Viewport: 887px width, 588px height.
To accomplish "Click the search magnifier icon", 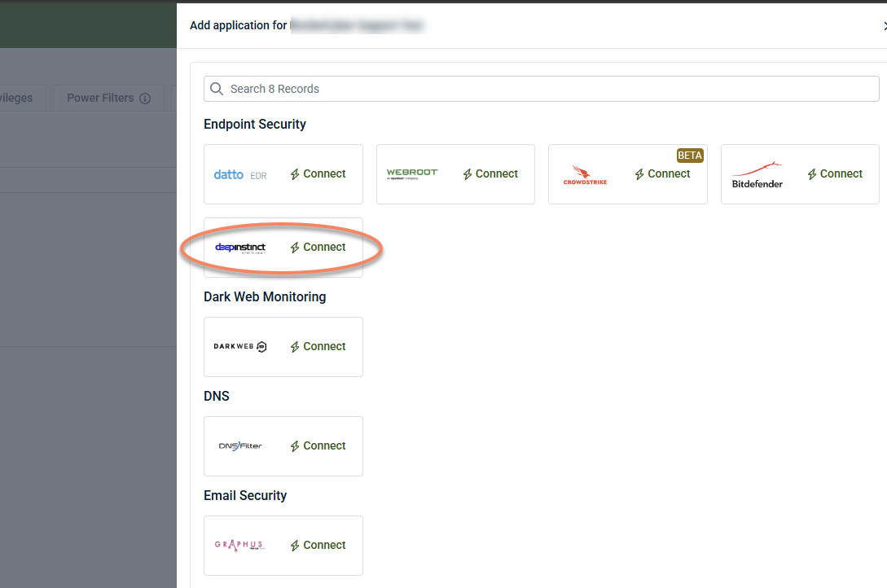I will (x=217, y=89).
